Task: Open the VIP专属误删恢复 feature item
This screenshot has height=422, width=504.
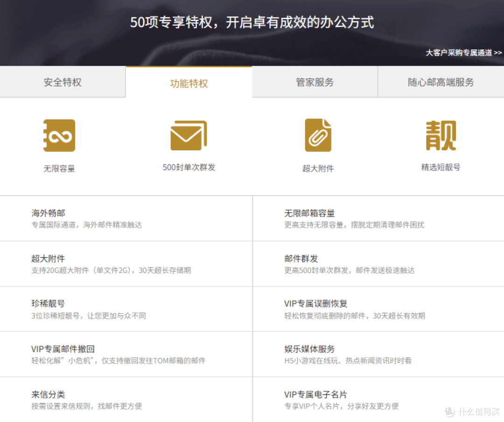Action: [315, 304]
